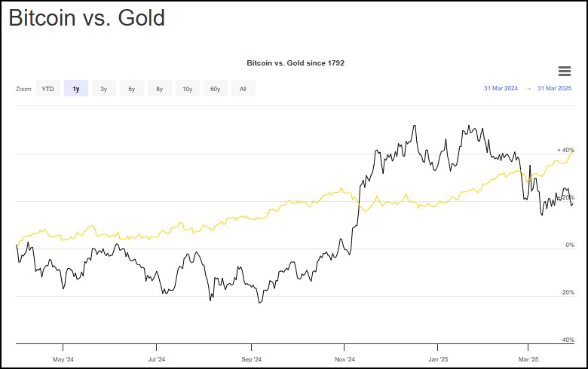Click the Nov '24 x-axis label
This screenshot has height=369, width=588.
[x=344, y=359]
